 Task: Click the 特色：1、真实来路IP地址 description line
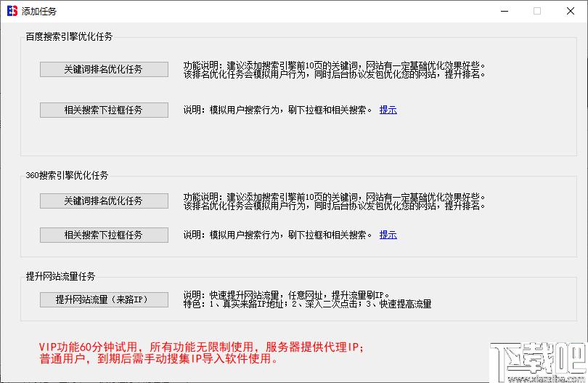[x=308, y=304]
